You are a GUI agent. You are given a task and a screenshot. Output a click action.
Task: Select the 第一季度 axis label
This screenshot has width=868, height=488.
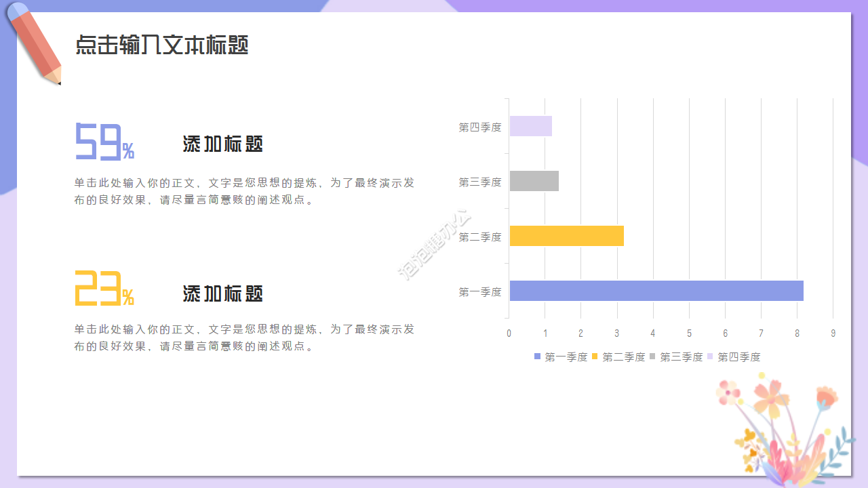tap(480, 291)
